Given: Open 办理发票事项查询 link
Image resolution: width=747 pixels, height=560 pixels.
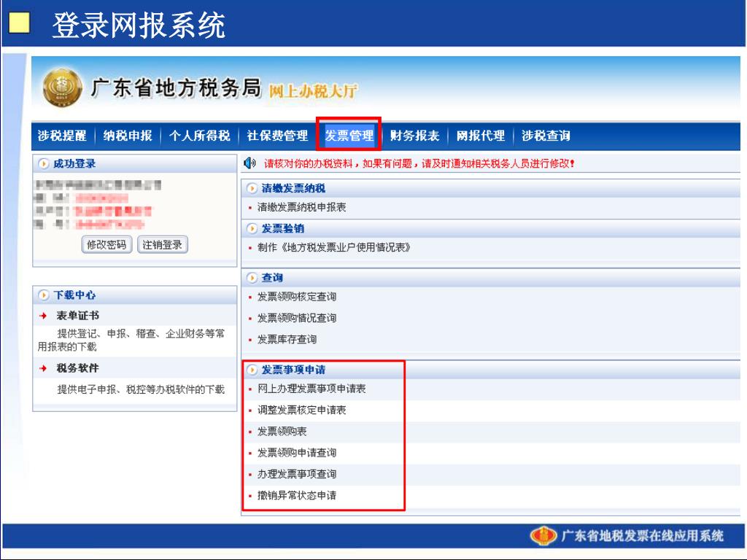Looking at the screenshot, I should point(297,474).
